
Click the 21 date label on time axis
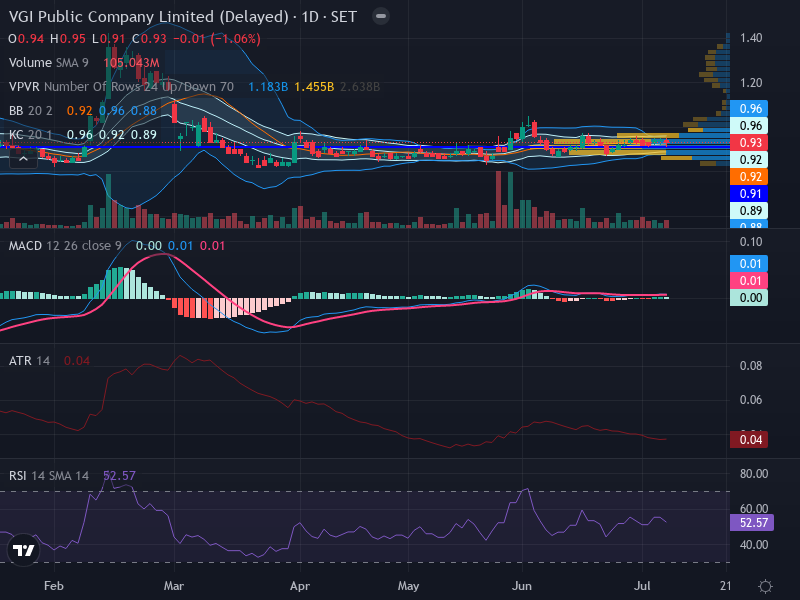(x=726, y=586)
